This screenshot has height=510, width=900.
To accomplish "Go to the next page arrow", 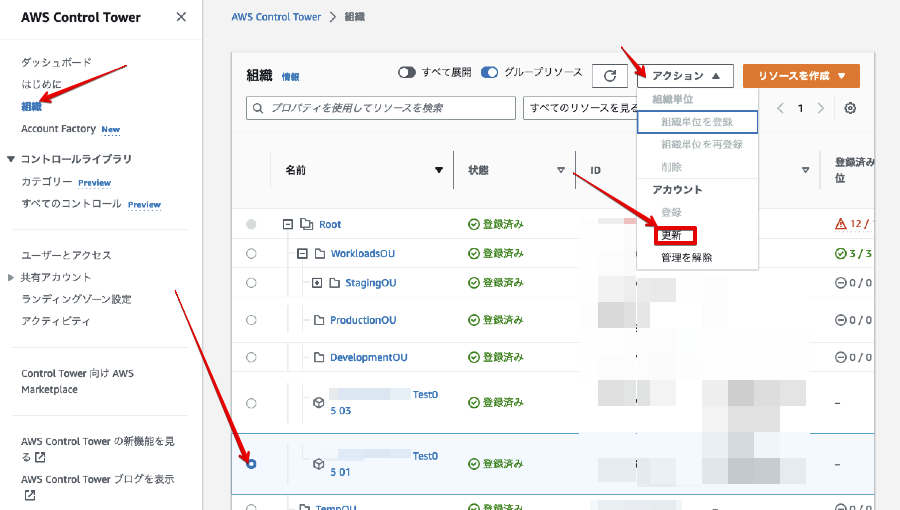I will pos(821,108).
